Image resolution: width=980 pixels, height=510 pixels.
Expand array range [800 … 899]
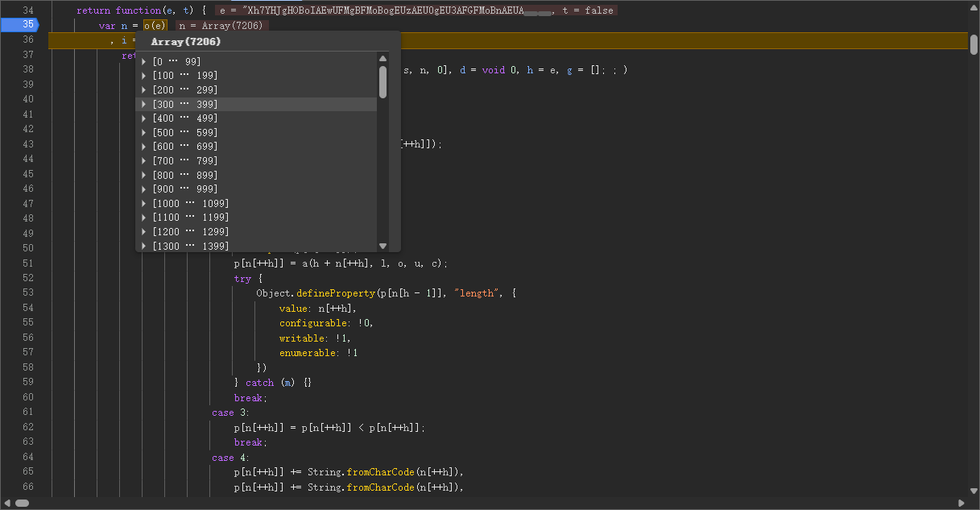[144, 175]
